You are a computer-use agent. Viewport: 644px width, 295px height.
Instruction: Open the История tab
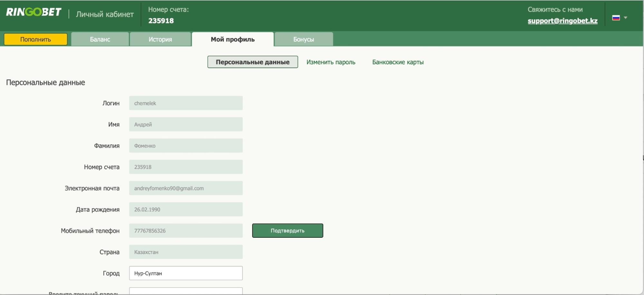tap(160, 39)
